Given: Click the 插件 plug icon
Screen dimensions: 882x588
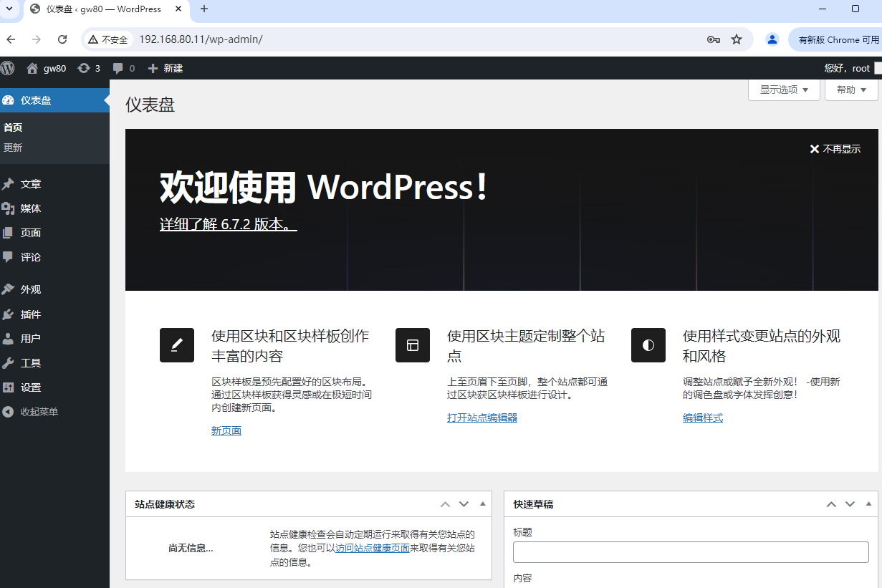Looking at the screenshot, I should 8,314.
